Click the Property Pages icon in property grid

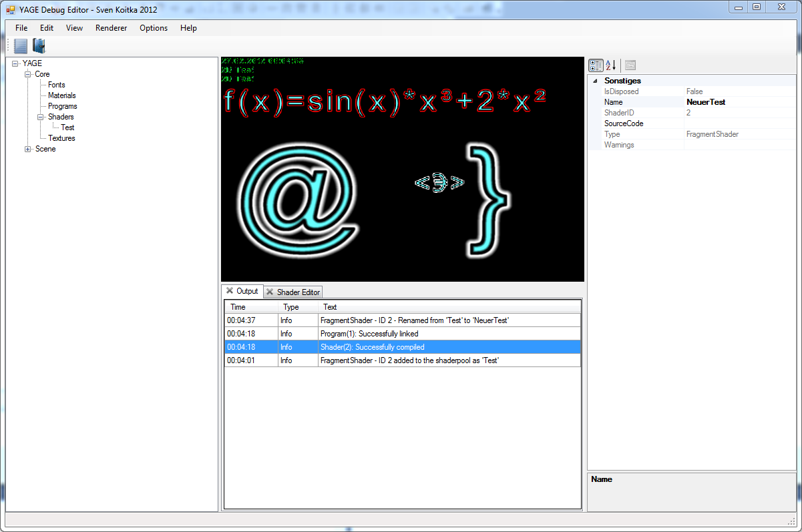point(630,65)
